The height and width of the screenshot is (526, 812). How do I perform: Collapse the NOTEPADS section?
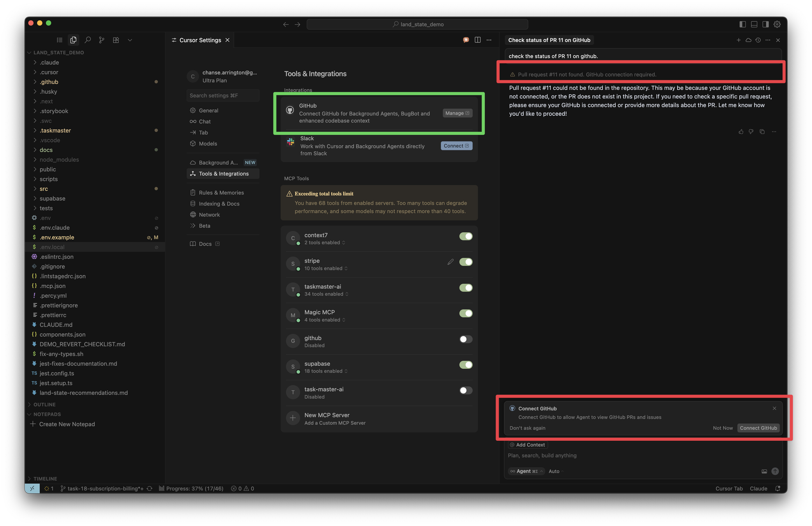click(x=95, y=414)
